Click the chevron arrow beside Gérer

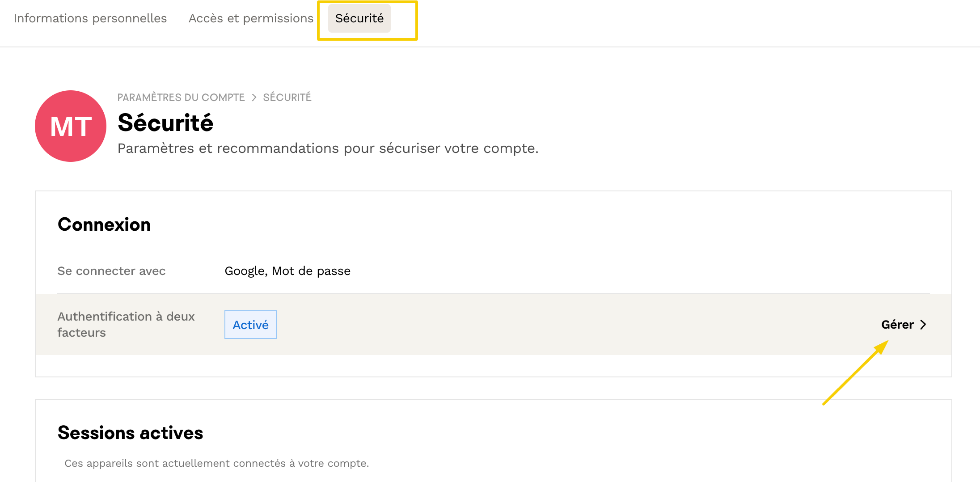pyautogui.click(x=923, y=325)
